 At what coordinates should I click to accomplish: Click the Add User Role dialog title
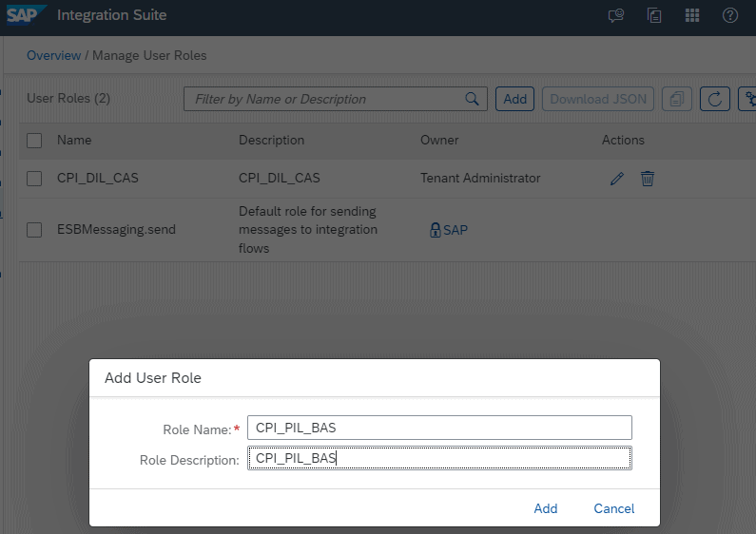153,378
